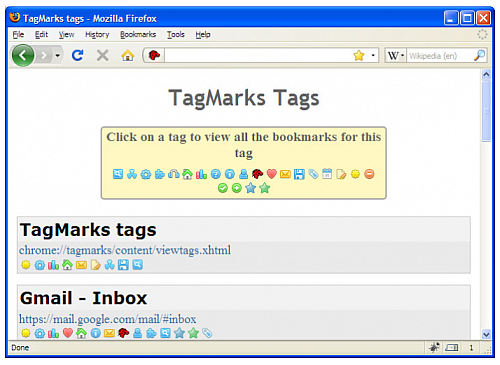
Task: Go to the Home page
Action: tap(128, 55)
